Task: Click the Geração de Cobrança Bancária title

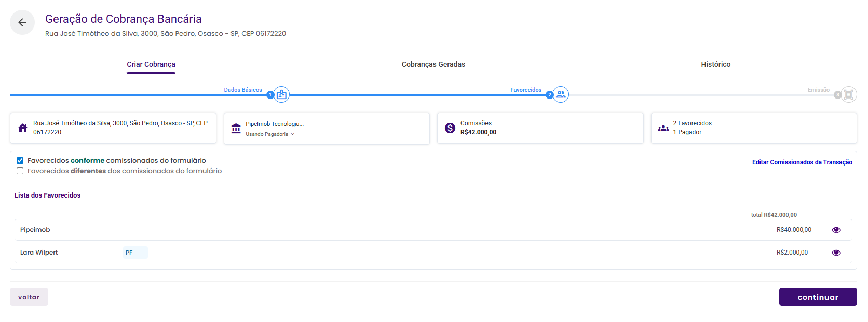Action: click(x=124, y=19)
